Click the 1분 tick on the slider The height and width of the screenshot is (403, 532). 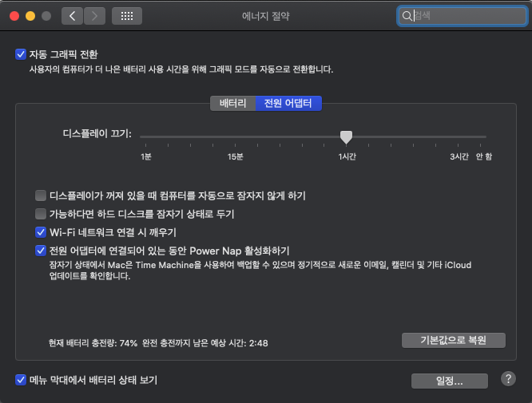146,145
